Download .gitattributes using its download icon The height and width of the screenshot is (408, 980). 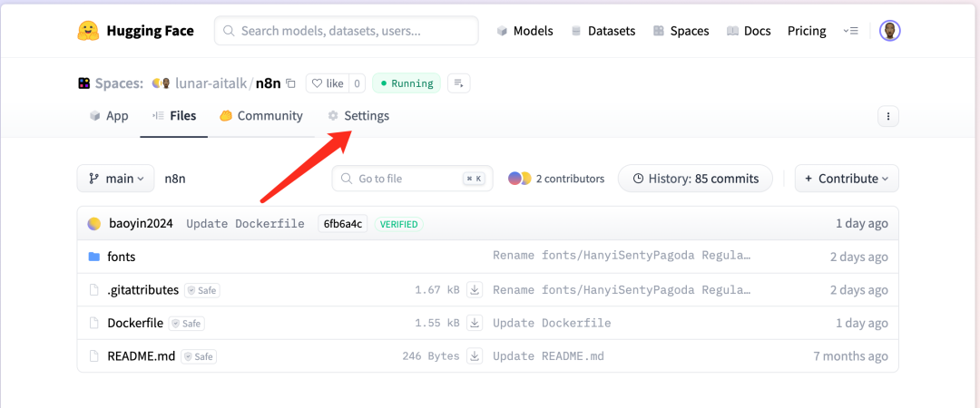475,290
